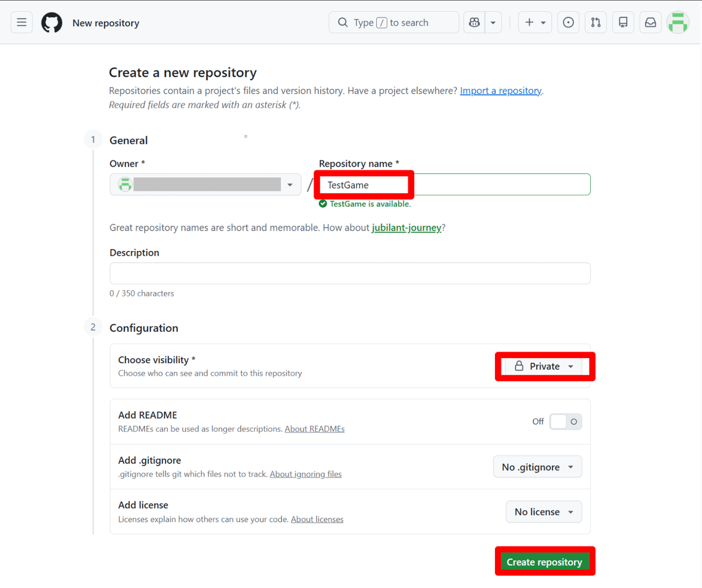Open the hamburger navigation menu
Image resolution: width=702 pixels, height=588 pixels.
click(x=22, y=23)
